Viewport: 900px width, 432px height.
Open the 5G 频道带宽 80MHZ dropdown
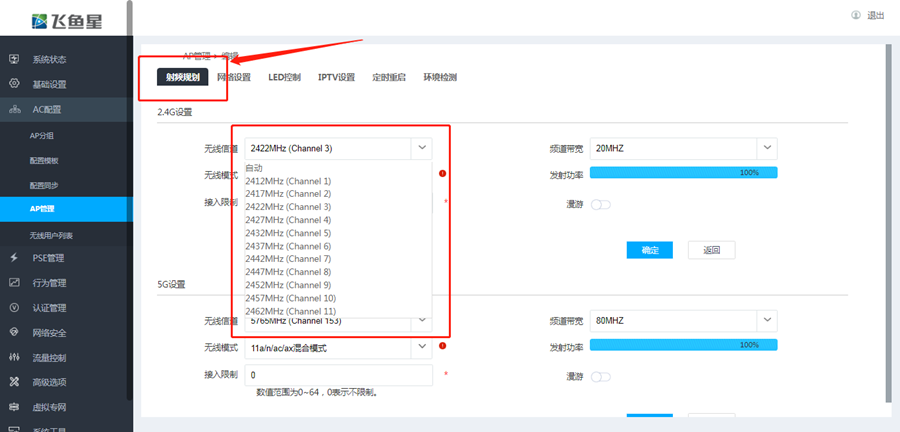[x=684, y=321]
